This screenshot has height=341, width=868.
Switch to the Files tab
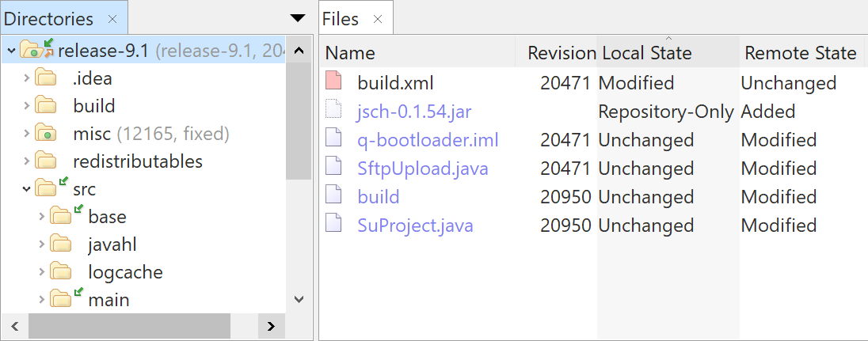pyautogui.click(x=341, y=19)
